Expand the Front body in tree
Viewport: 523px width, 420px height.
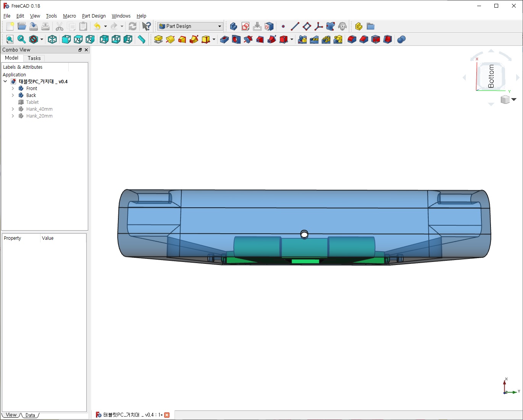click(13, 88)
